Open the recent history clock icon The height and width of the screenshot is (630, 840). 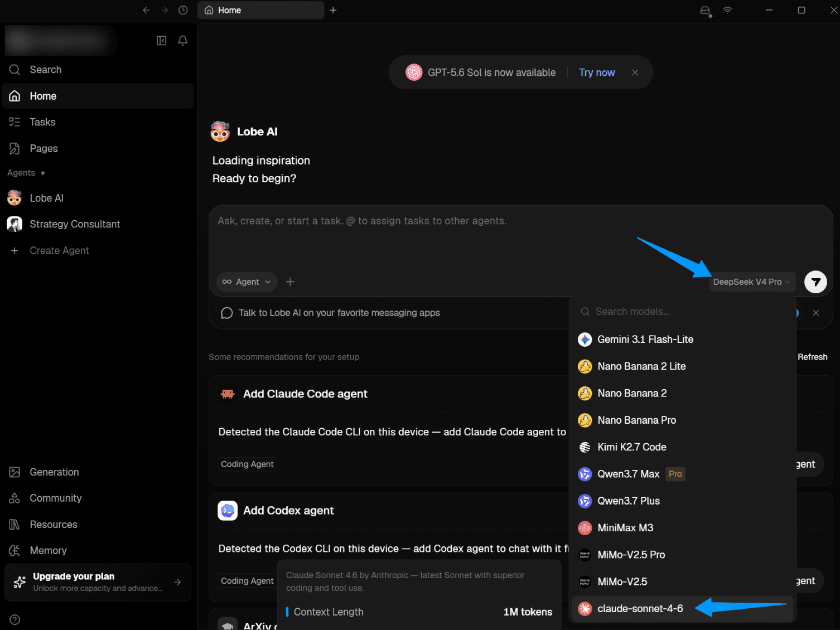[x=183, y=10]
